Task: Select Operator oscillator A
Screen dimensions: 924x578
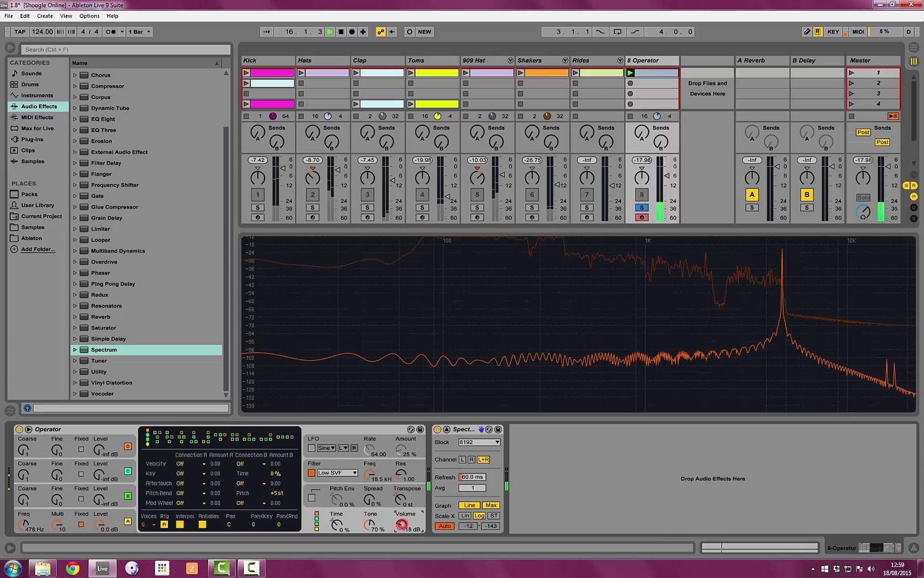Action: coord(128,521)
